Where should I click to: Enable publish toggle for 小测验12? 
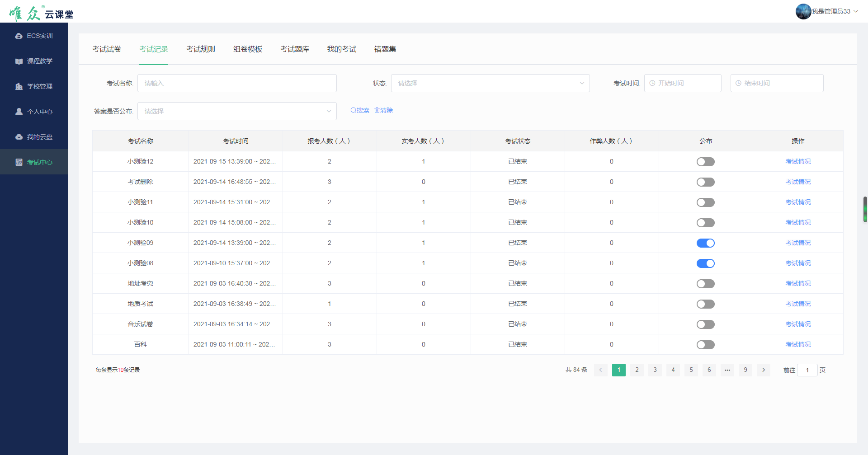(705, 162)
